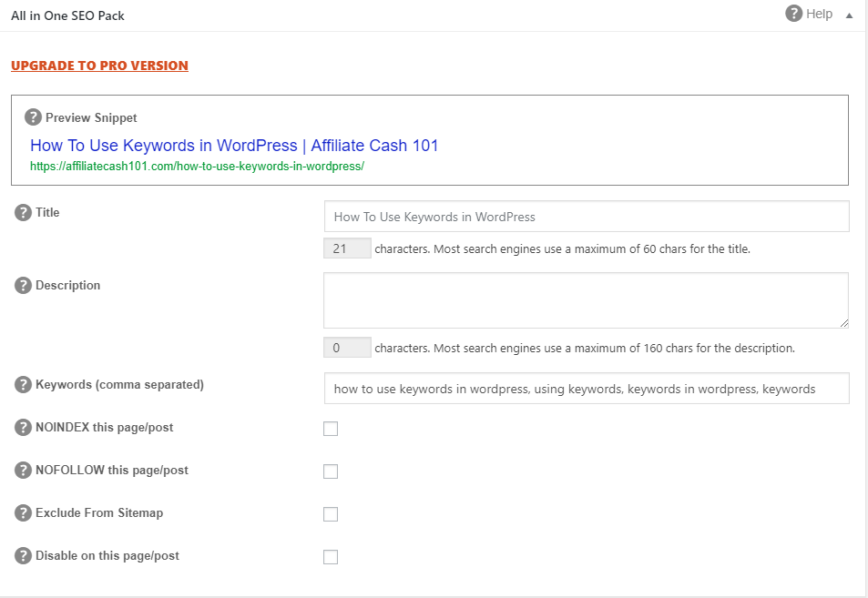Click the question icon for NOINDEX this page/post
The height and width of the screenshot is (598, 868).
[x=23, y=427]
